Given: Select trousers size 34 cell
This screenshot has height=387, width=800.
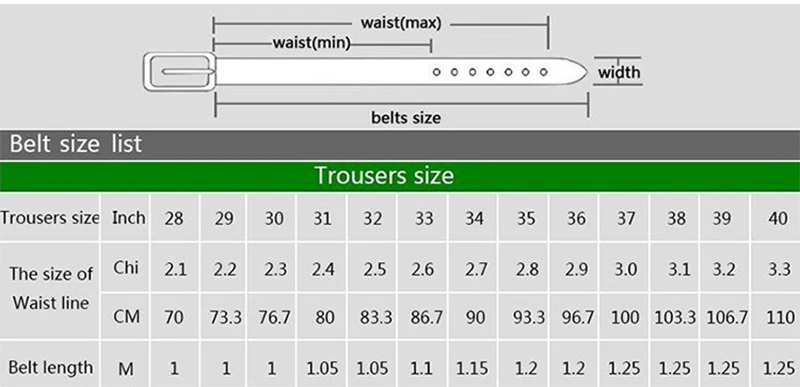Looking at the screenshot, I should pos(474,217).
